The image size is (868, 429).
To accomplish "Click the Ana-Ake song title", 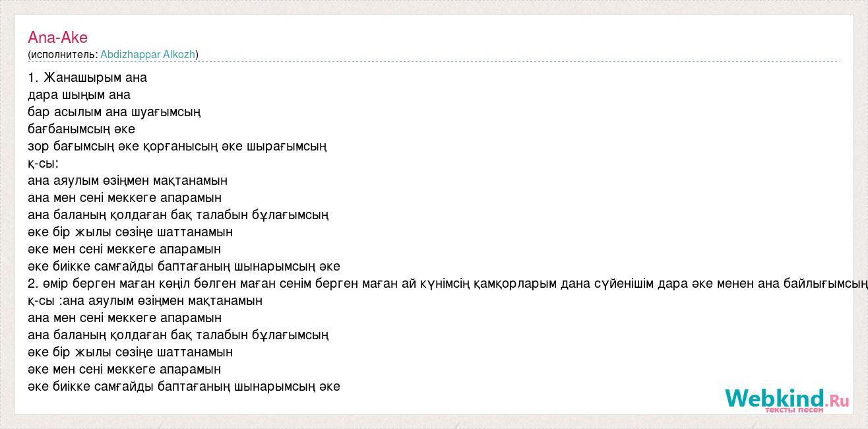I will (x=57, y=38).
